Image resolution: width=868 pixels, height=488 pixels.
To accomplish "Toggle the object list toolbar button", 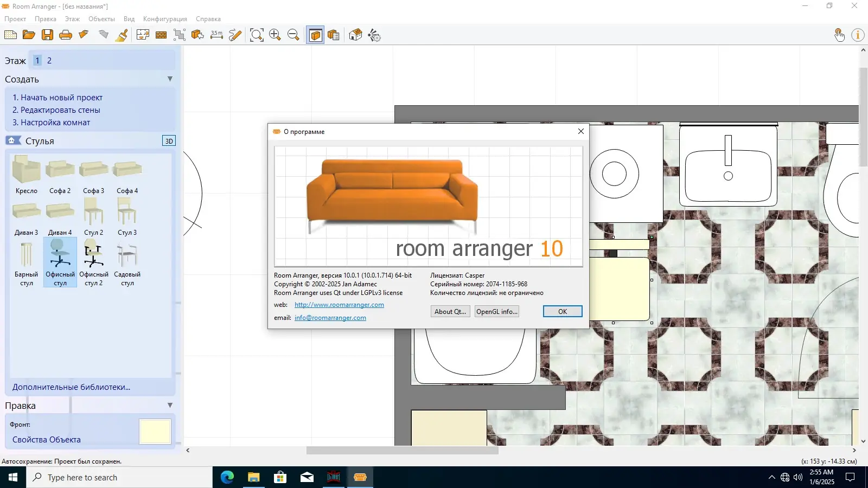I will tap(334, 35).
